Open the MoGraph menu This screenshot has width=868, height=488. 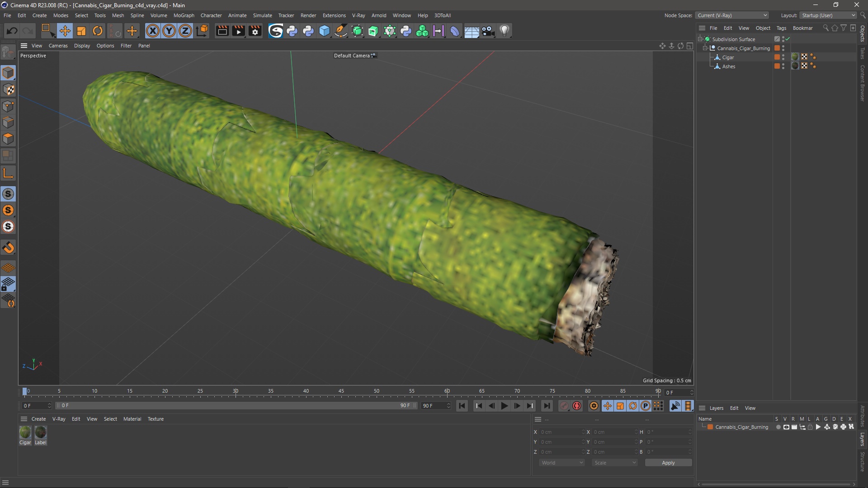tap(184, 15)
